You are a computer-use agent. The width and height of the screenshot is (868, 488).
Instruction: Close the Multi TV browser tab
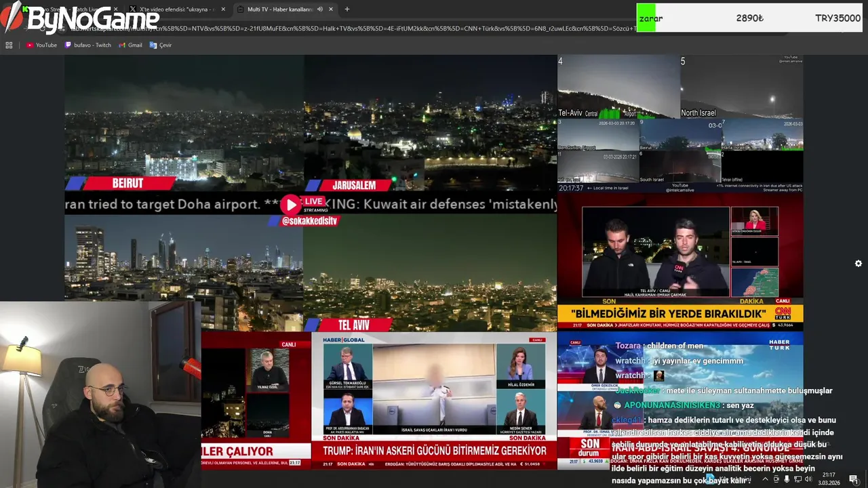(x=331, y=9)
